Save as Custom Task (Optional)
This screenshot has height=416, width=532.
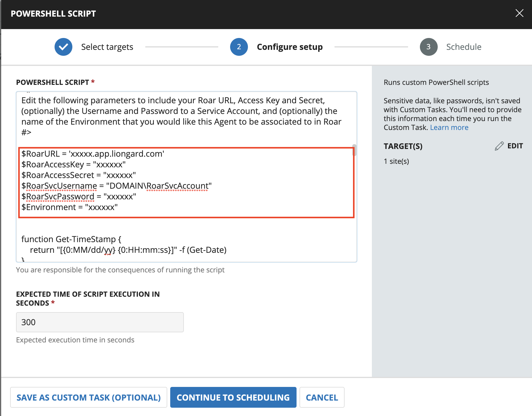[89, 397]
